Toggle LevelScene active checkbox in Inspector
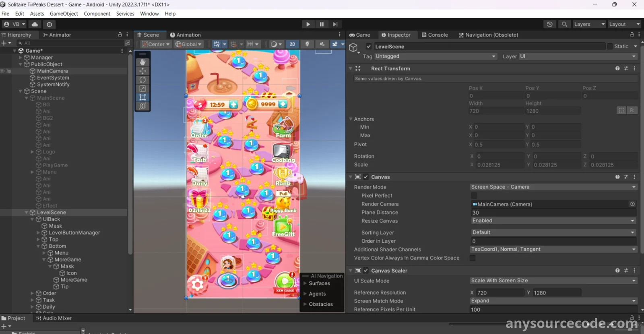644x334 pixels. point(369,46)
